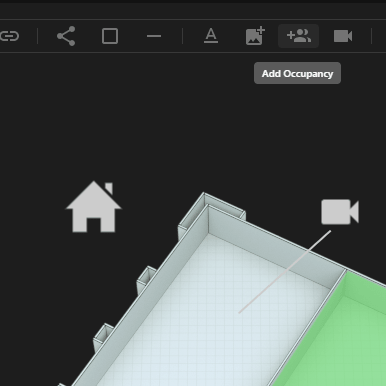Select the rectangle shape tool
The height and width of the screenshot is (386, 386).
coord(110,36)
